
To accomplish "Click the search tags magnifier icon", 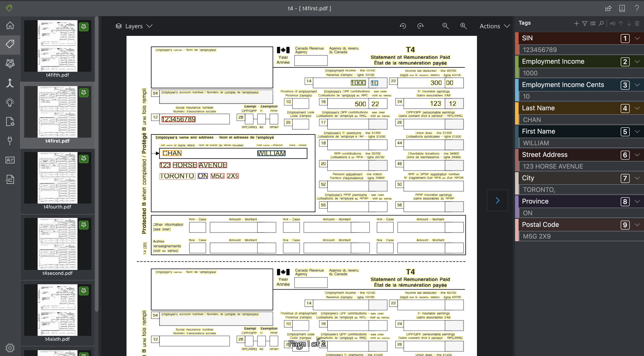I will [x=601, y=24].
